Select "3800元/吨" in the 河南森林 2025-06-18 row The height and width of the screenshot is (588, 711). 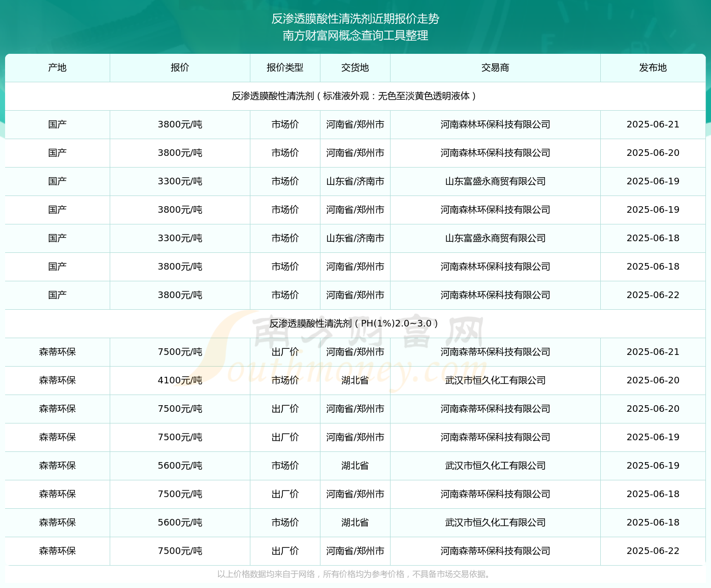coord(180,267)
